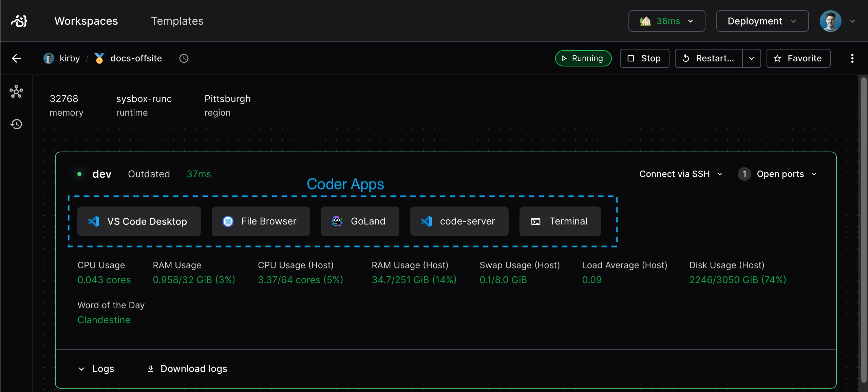Click kirby user profile avatar
Screen dimensions: 868x392
point(49,58)
